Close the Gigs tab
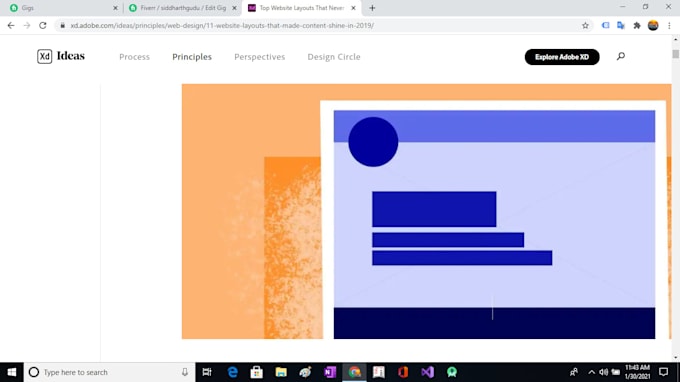This screenshot has width=680, height=382. pyautogui.click(x=115, y=8)
